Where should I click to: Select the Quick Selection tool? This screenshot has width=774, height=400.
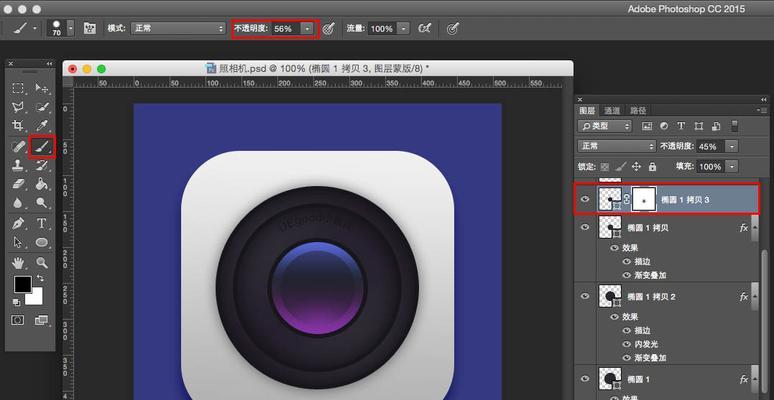coord(42,107)
